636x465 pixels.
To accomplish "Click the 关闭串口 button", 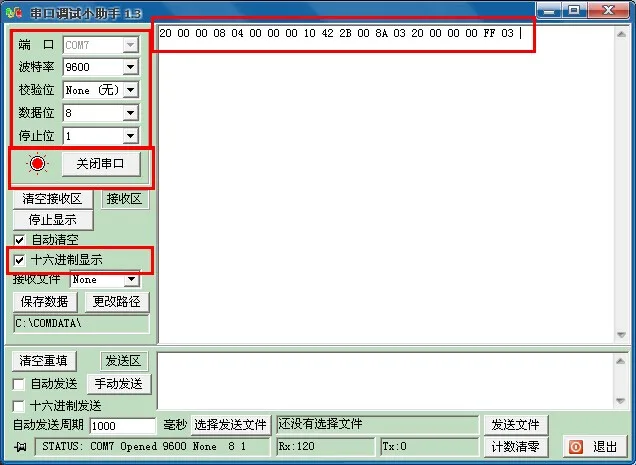I will [101, 164].
